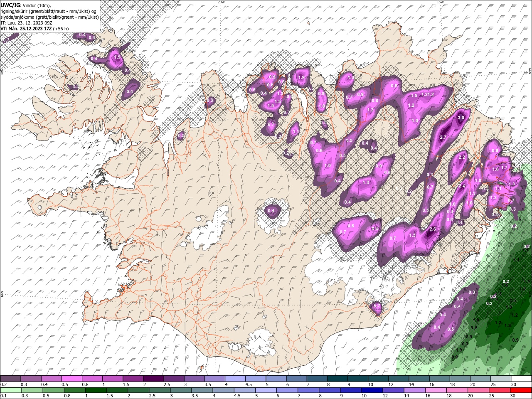Click the 3.0 snowfall value on the map
Screen dimensions: 532x399
pyautogui.click(x=461, y=118)
